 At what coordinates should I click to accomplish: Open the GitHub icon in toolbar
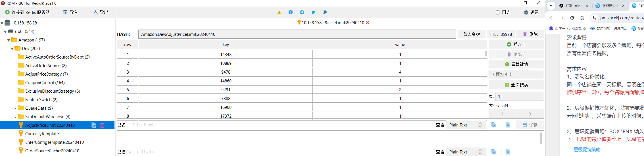point(325,12)
